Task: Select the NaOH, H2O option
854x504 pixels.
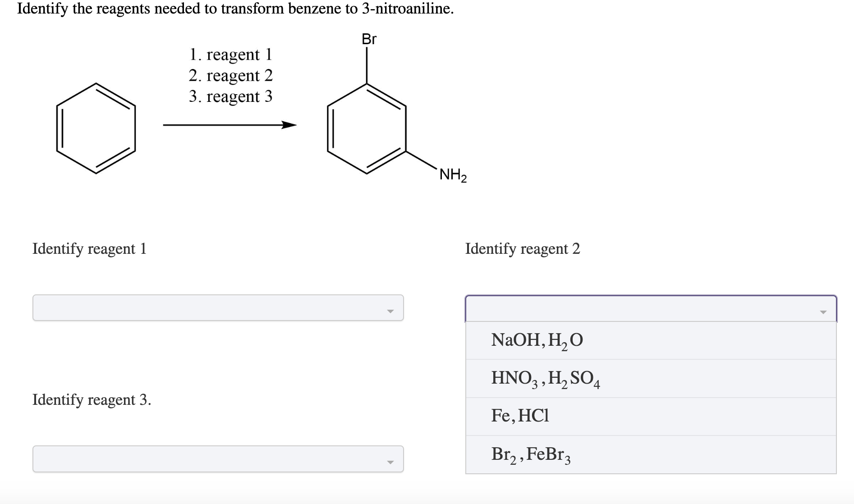Action: pyautogui.click(x=536, y=341)
